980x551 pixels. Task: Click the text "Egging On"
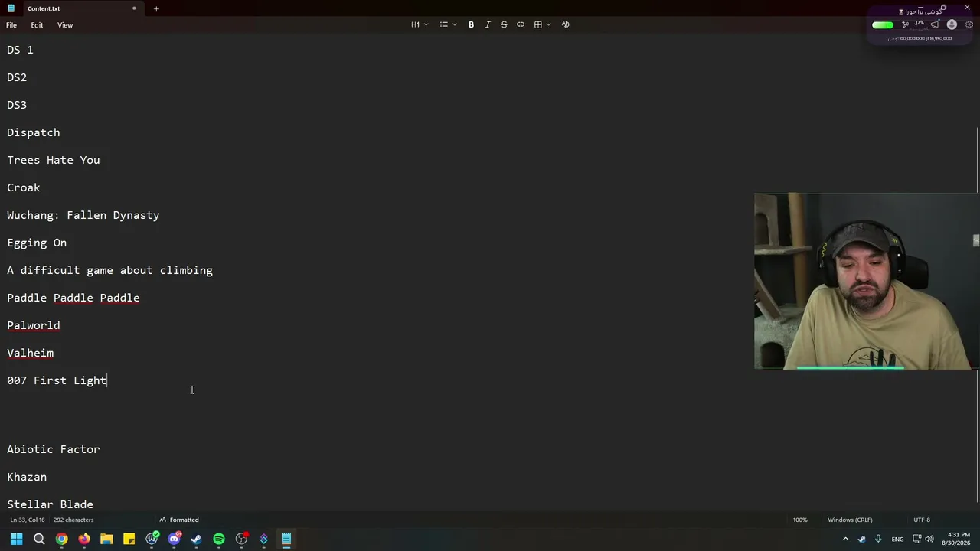(37, 243)
